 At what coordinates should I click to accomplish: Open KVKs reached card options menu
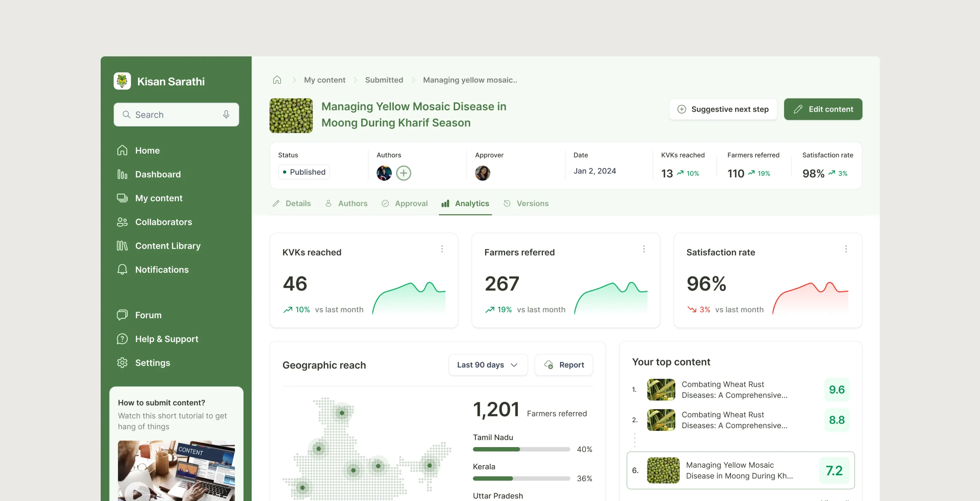coord(442,249)
